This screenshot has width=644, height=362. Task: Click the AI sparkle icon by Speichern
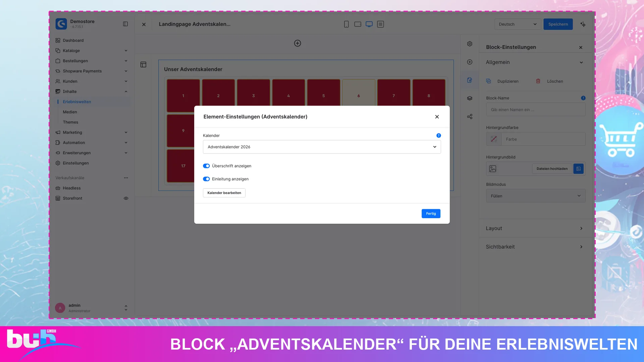tap(583, 24)
